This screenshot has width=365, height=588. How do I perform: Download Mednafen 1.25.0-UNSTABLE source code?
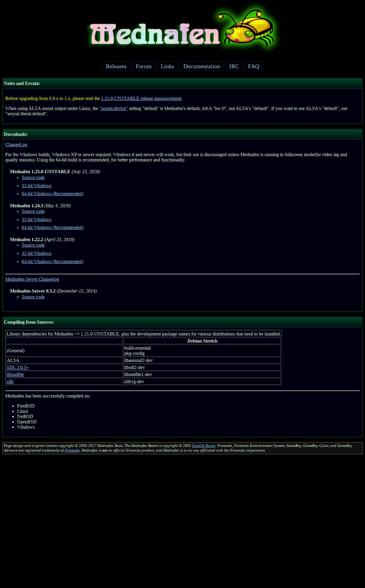(x=33, y=178)
